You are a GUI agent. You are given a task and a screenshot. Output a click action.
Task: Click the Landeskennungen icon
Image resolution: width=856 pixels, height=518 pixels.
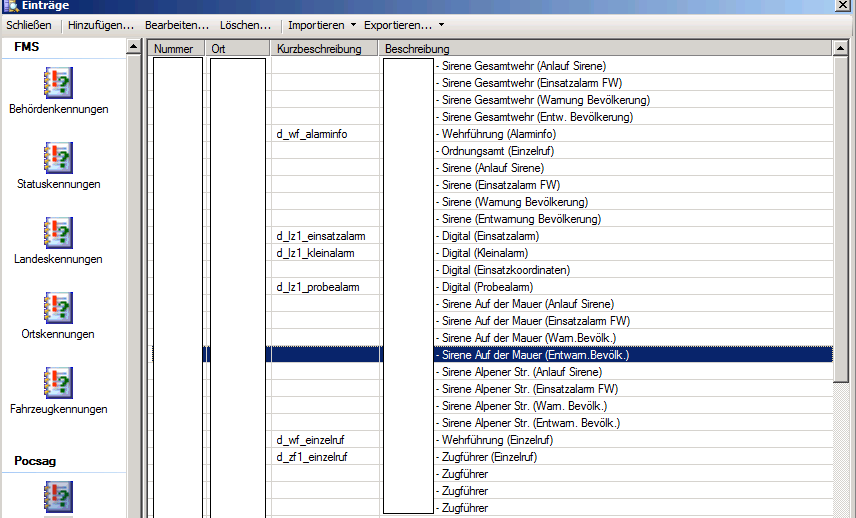59,232
